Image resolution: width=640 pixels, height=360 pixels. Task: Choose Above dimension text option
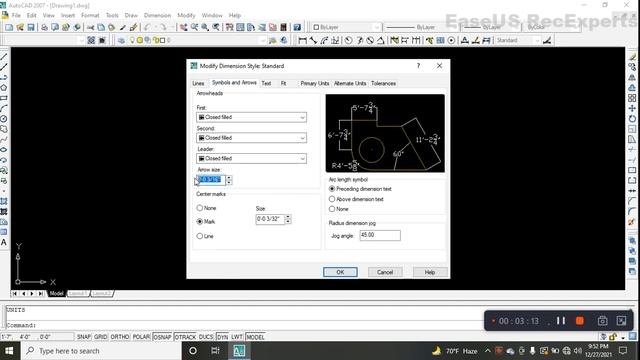[356, 199]
